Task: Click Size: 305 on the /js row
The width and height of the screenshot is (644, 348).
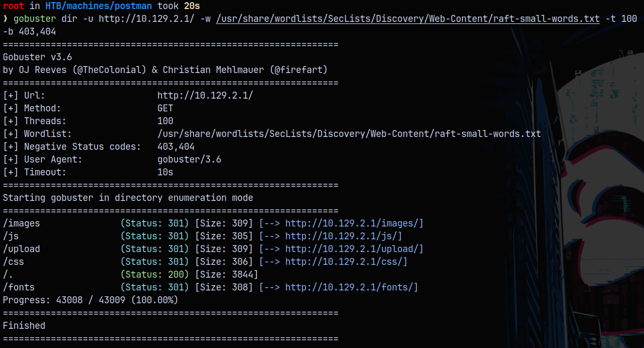Action: click(x=224, y=236)
